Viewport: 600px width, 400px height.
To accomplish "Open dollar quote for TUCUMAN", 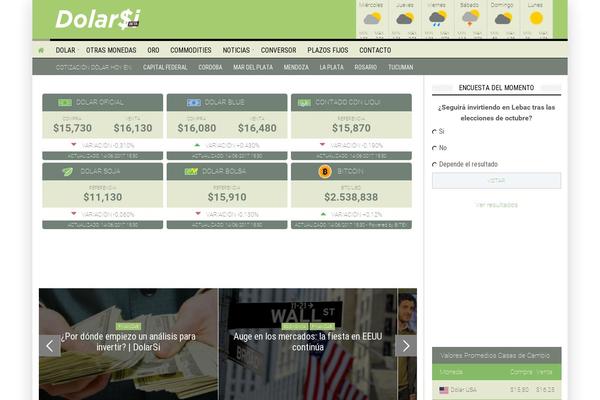I will (x=401, y=67).
